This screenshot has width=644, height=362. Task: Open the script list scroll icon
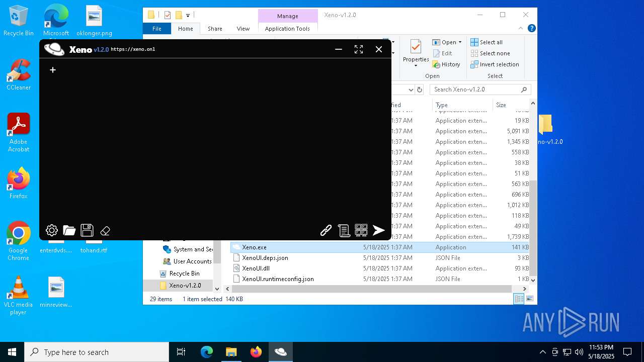click(x=344, y=230)
